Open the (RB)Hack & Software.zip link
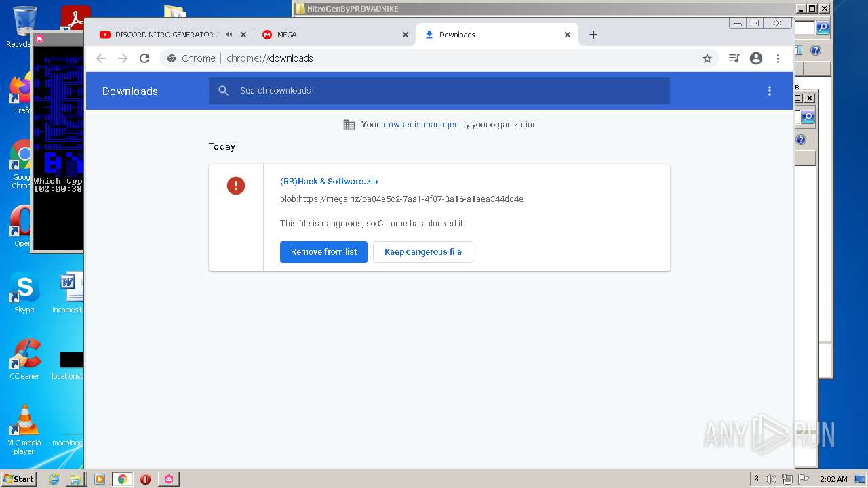868x488 pixels. [x=329, y=181]
